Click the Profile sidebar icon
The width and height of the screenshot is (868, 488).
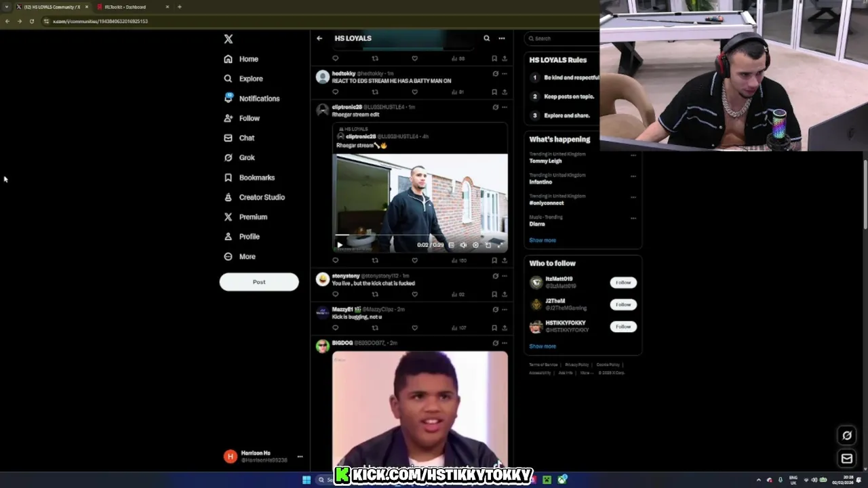[229, 237]
